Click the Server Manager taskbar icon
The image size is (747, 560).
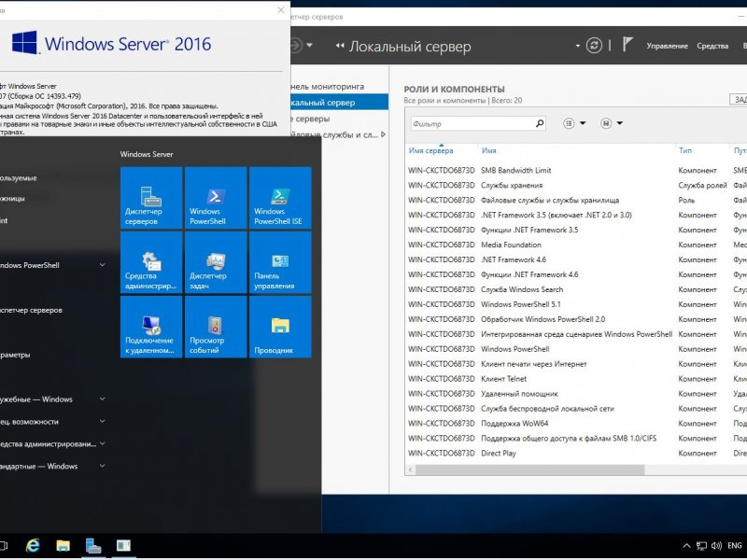[93, 546]
